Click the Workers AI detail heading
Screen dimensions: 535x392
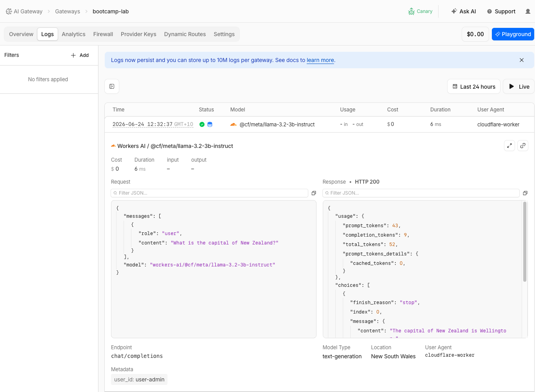172,146
